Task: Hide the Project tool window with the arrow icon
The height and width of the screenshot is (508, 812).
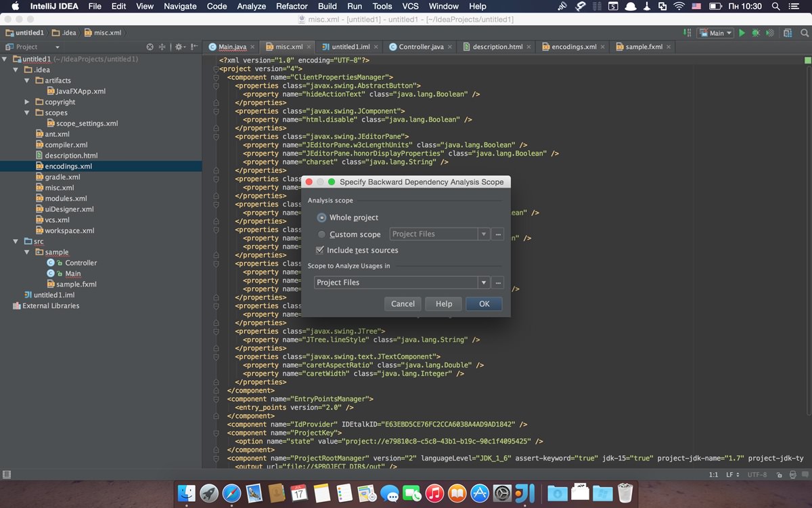Action: [194, 47]
